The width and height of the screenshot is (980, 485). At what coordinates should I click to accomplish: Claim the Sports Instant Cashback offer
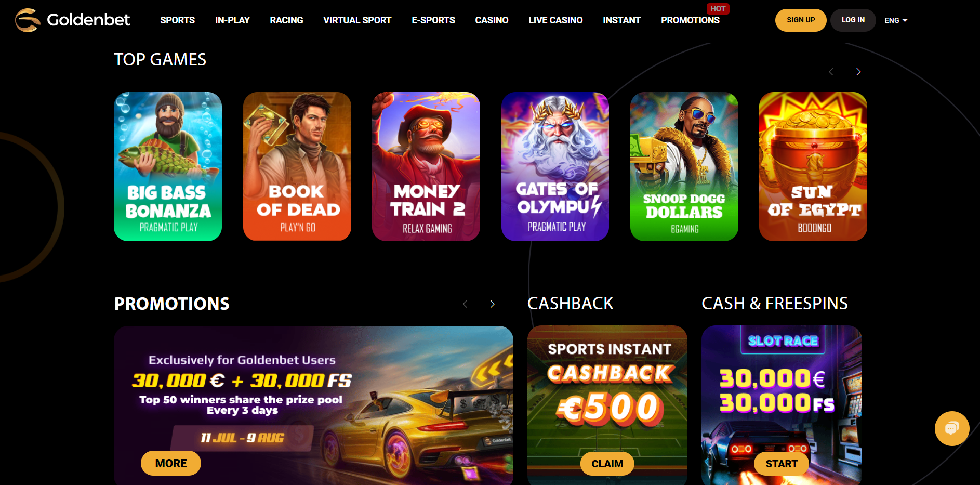607,464
